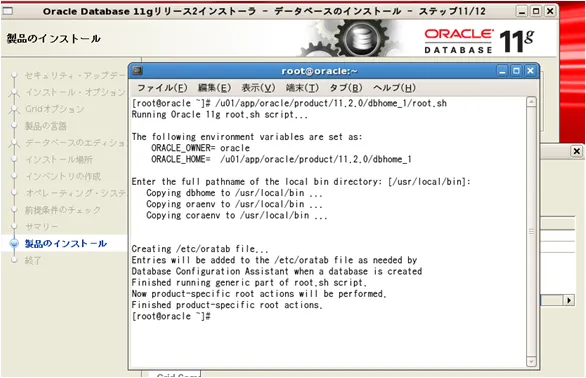Click the 製品のインストール page heading
The width and height of the screenshot is (586, 378).
click(53, 39)
